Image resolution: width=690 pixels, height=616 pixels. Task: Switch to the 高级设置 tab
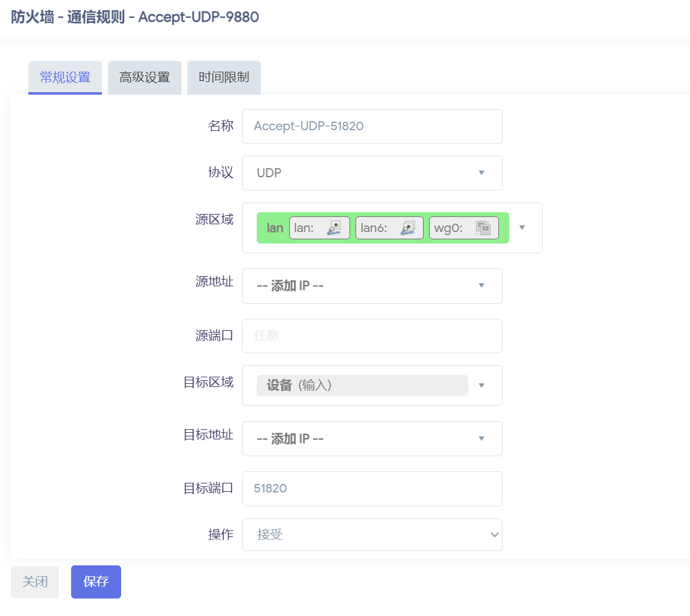click(x=145, y=78)
